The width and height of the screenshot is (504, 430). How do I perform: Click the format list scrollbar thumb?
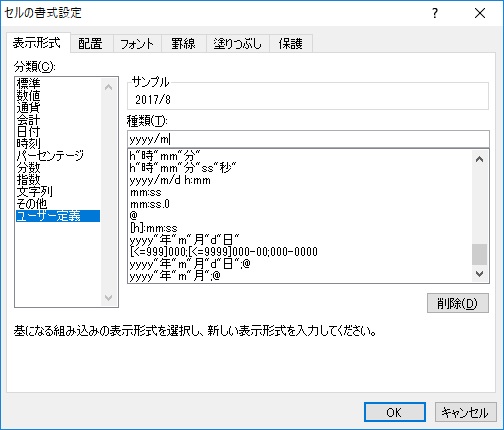(x=479, y=254)
